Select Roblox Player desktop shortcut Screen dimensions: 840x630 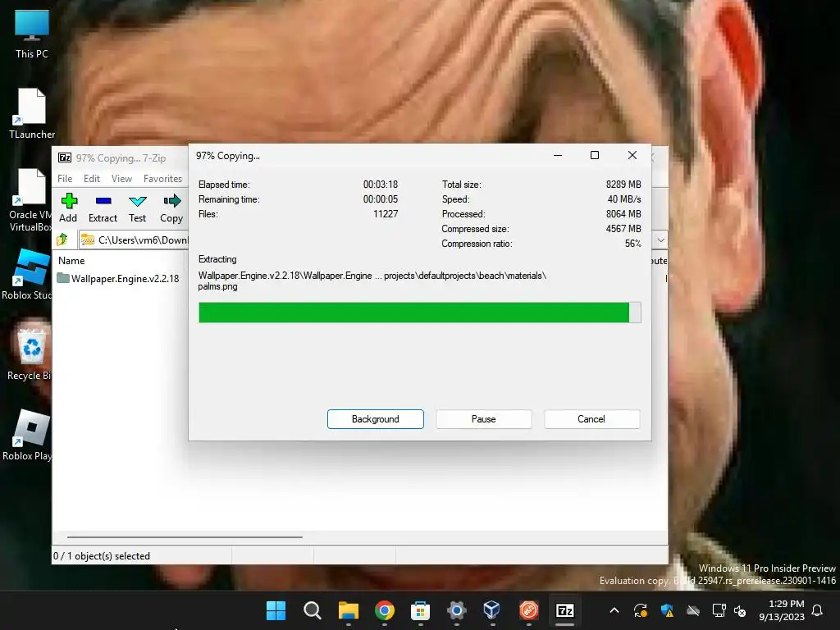point(27,435)
